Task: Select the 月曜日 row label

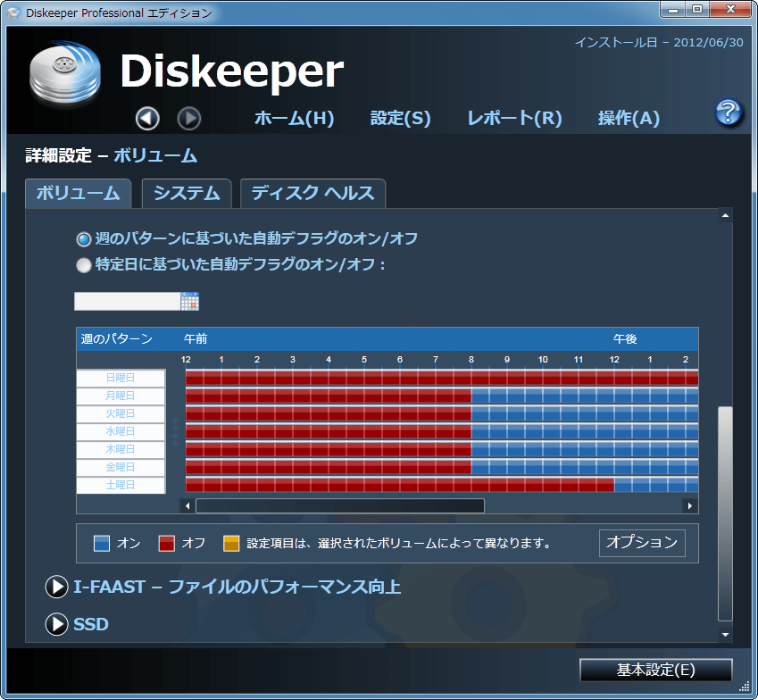Action: tap(121, 396)
